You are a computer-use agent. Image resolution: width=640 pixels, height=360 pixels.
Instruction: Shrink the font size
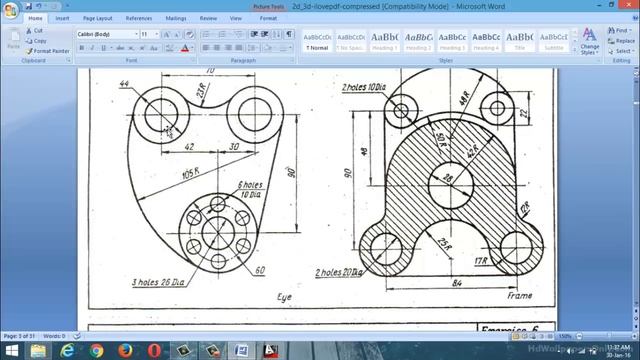[x=176, y=35]
